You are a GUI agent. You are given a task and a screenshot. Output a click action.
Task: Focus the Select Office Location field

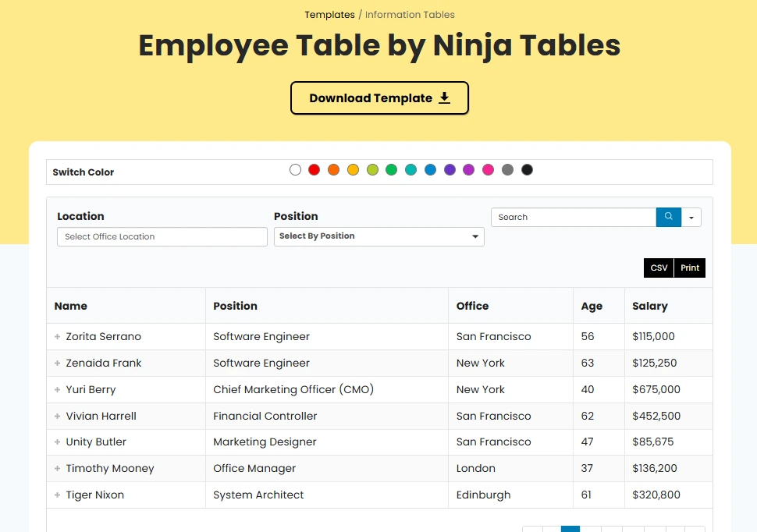click(162, 236)
